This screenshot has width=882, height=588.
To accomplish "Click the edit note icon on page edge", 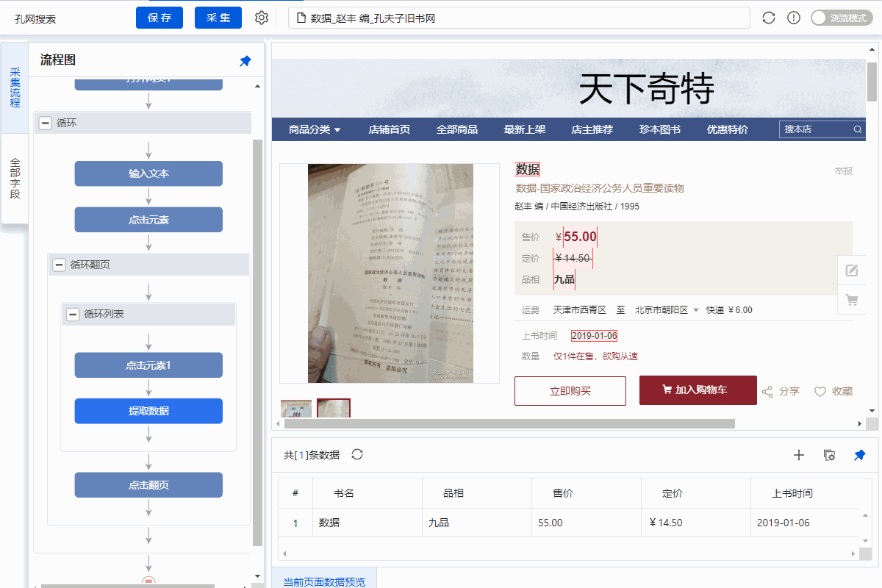I will [852, 270].
